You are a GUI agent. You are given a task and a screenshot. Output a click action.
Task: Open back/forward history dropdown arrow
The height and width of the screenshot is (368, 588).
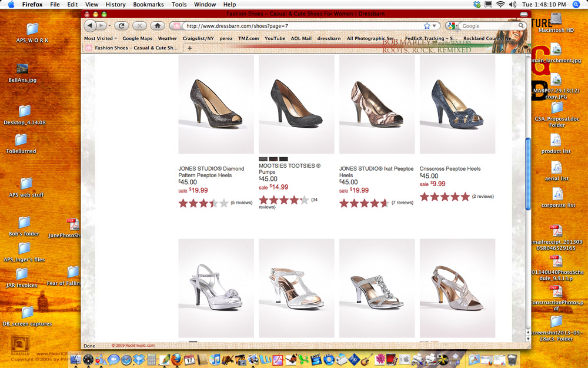coord(109,26)
